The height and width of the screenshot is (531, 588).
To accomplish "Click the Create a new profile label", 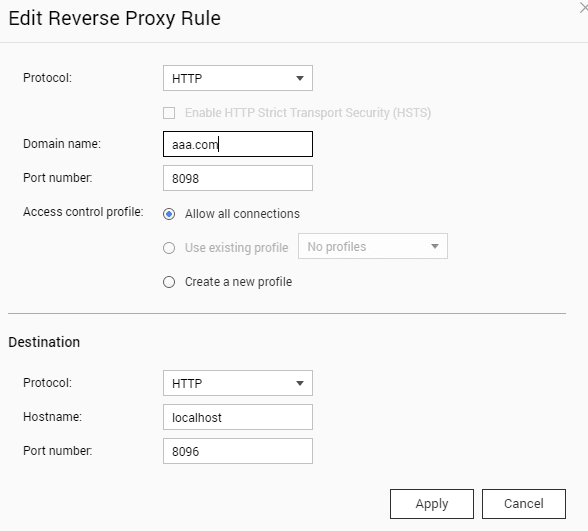I will pyautogui.click(x=238, y=282).
